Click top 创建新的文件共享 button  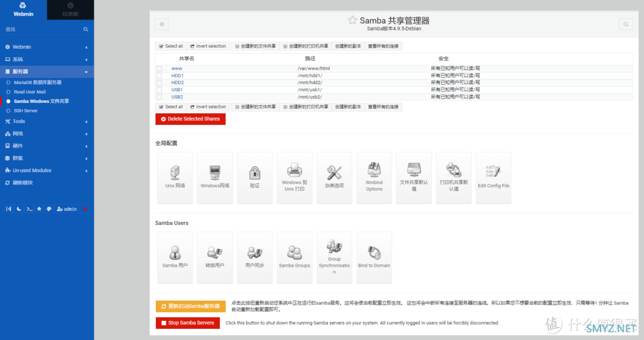[255, 46]
